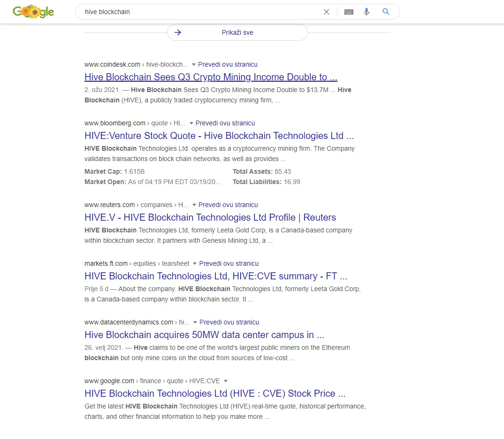504x439 pixels.
Task: Open Hive Blockchain Sees Q3 Crypto Mining result
Action: [x=211, y=77]
